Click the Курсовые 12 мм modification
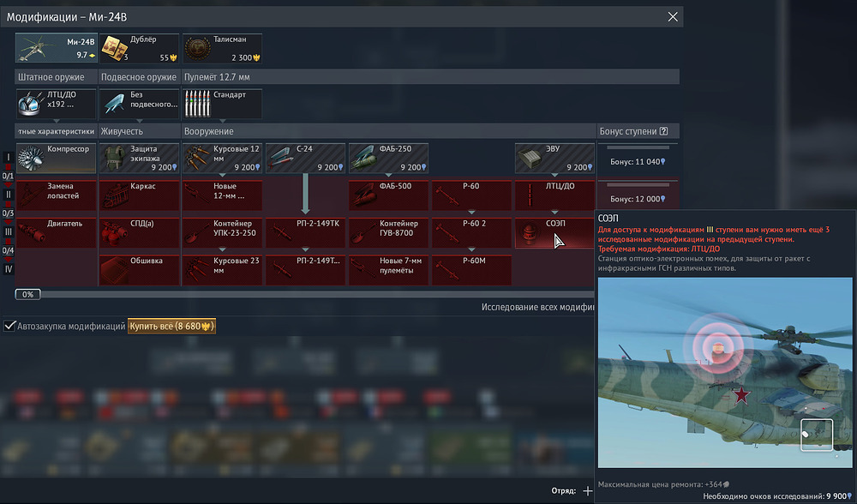Image resolution: width=857 pixels, height=504 pixels. (x=222, y=159)
